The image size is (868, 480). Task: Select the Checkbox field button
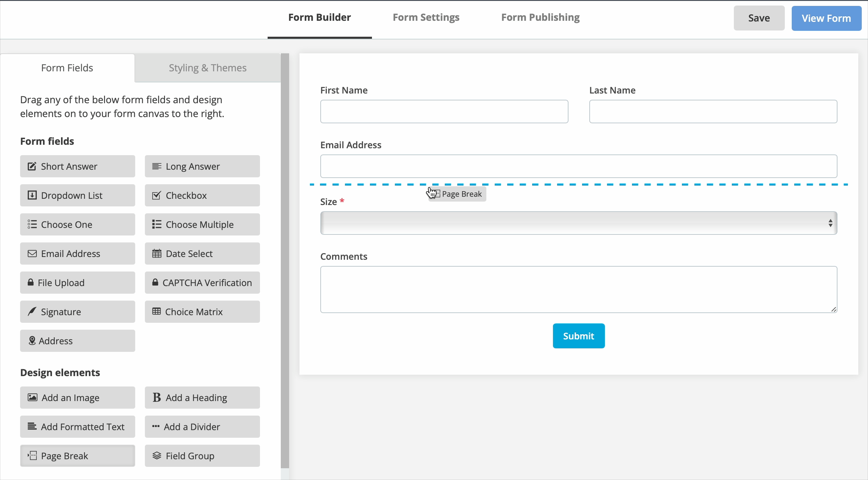pos(202,195)
